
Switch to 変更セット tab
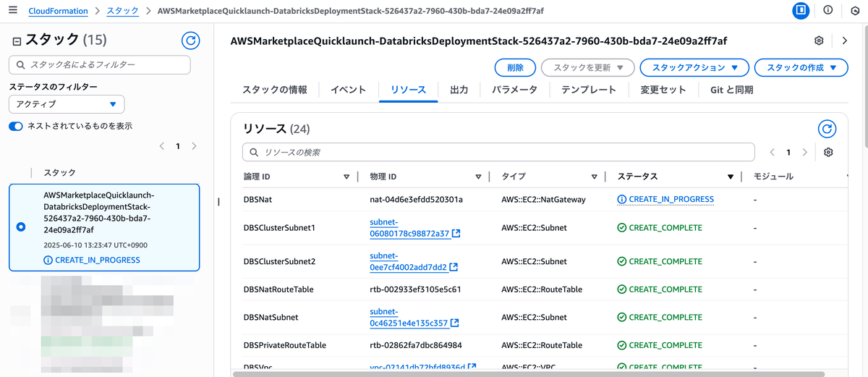(663, 90)
